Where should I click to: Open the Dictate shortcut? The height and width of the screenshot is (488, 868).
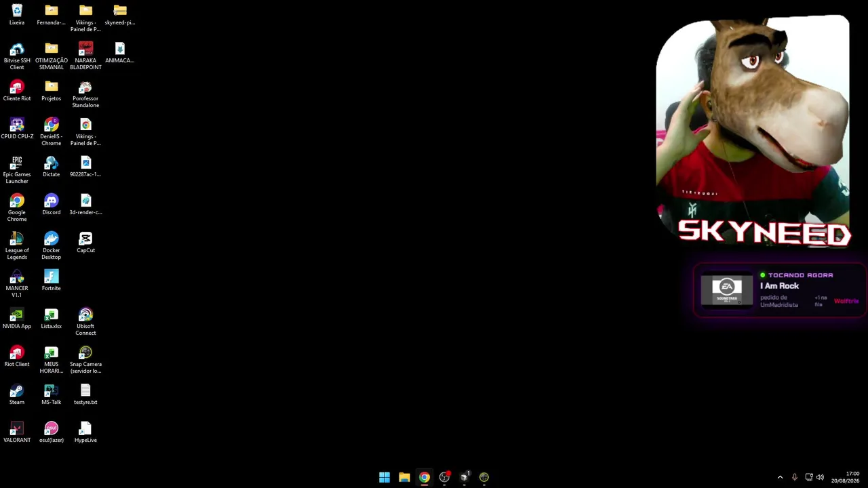coord(52,167)
